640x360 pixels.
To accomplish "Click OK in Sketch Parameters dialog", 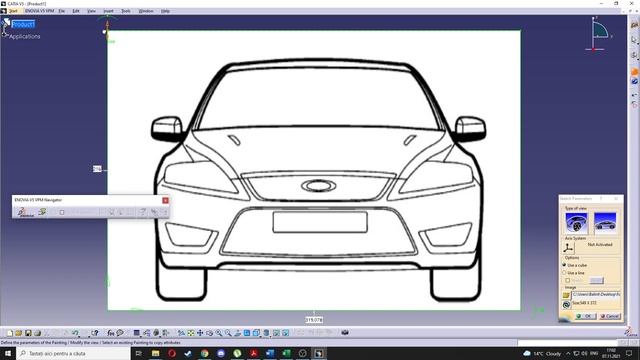I will tap(586, 316).
